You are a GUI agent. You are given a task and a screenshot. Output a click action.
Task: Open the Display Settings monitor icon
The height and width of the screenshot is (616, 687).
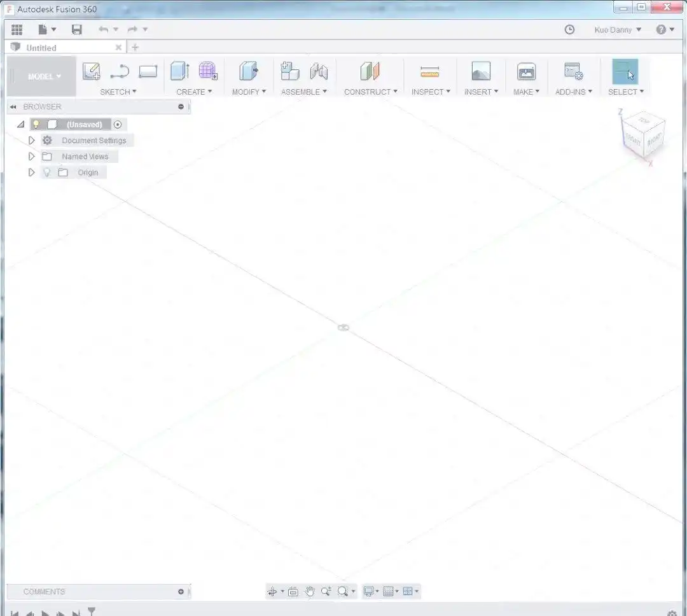(x=368, y=591)
